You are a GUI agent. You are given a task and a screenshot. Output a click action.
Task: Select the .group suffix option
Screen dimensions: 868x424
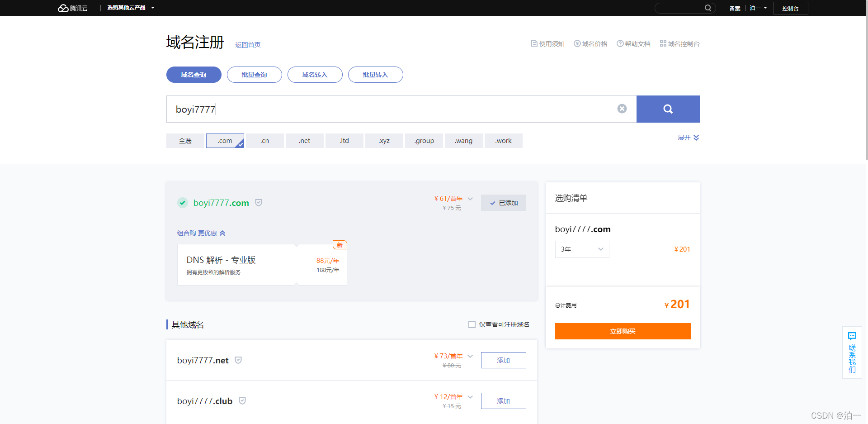click(424, 141)
